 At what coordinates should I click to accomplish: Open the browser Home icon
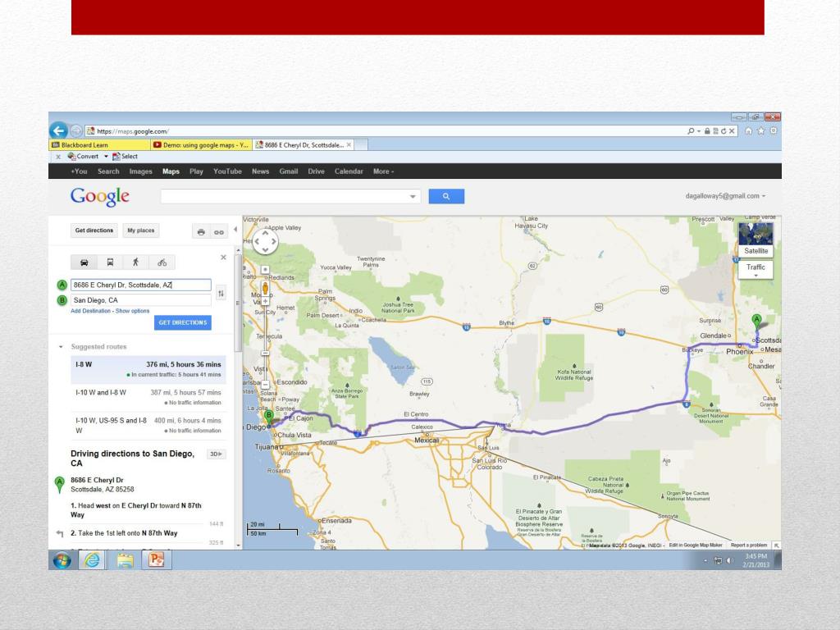click(748, 130)
